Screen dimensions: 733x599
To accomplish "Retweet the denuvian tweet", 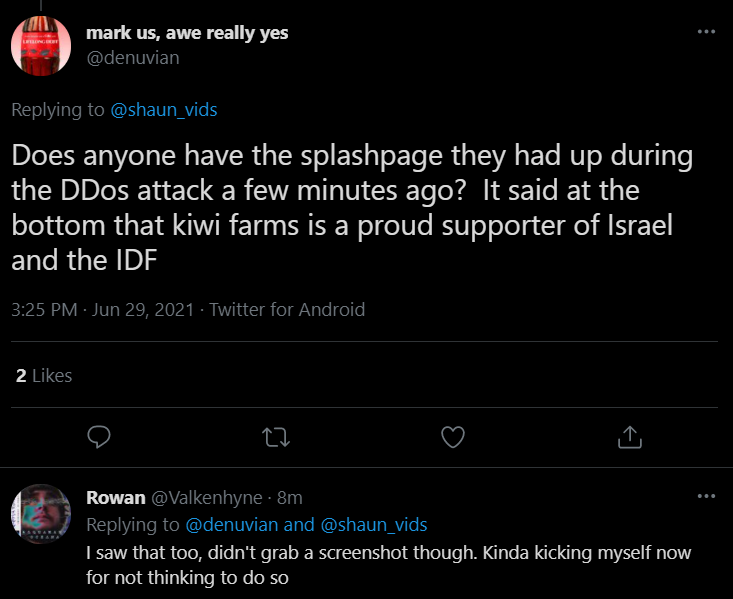I will click(x=276, y=438).
